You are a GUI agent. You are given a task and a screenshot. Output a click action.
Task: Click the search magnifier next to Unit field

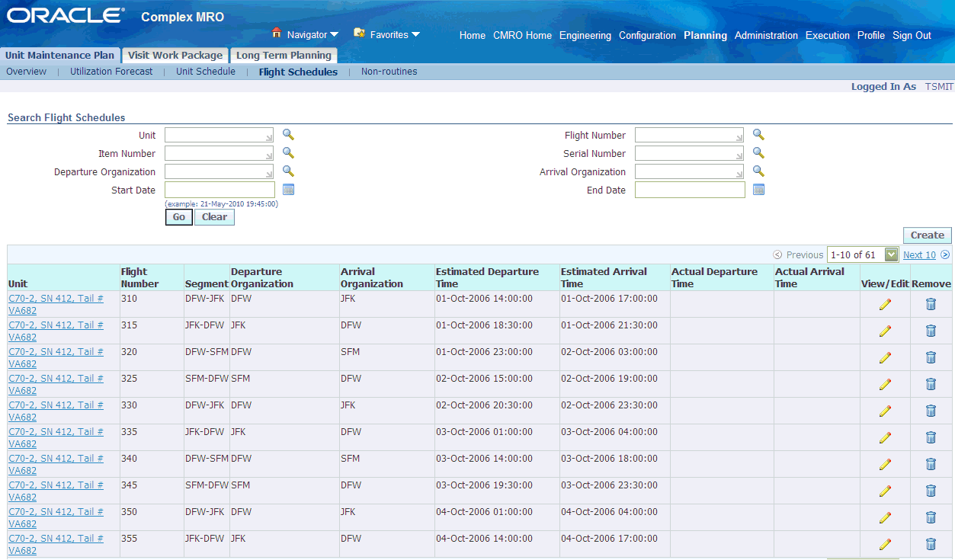tap(288, 135)
